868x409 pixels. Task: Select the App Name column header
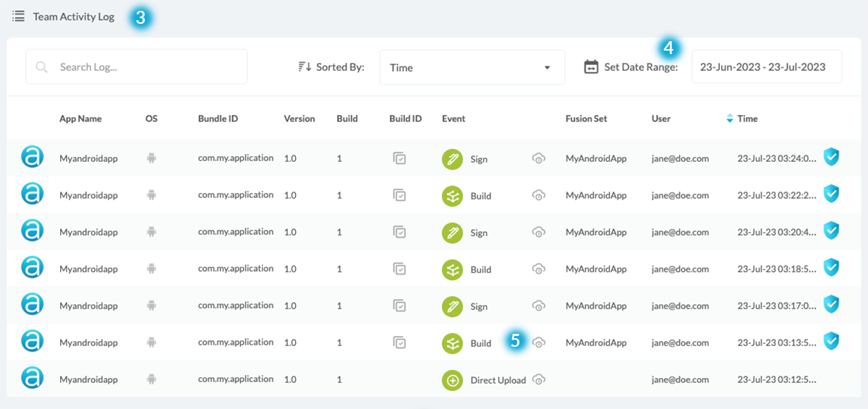pyautogui.click(x=80, y=119)
